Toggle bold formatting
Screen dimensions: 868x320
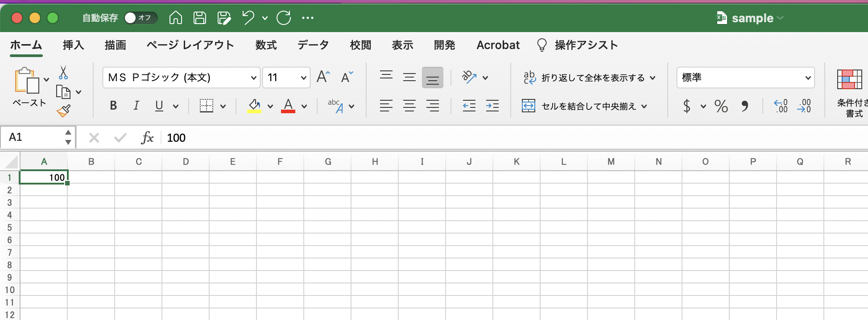point(113,106)
